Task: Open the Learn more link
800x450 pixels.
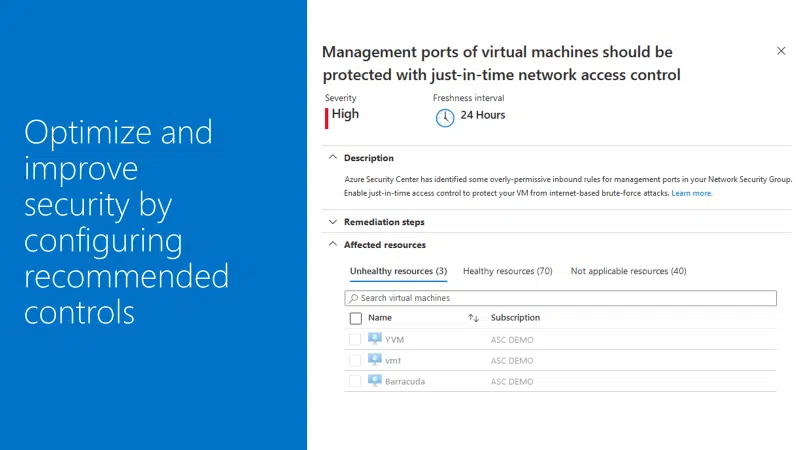Action: click(x=692, y=193)
